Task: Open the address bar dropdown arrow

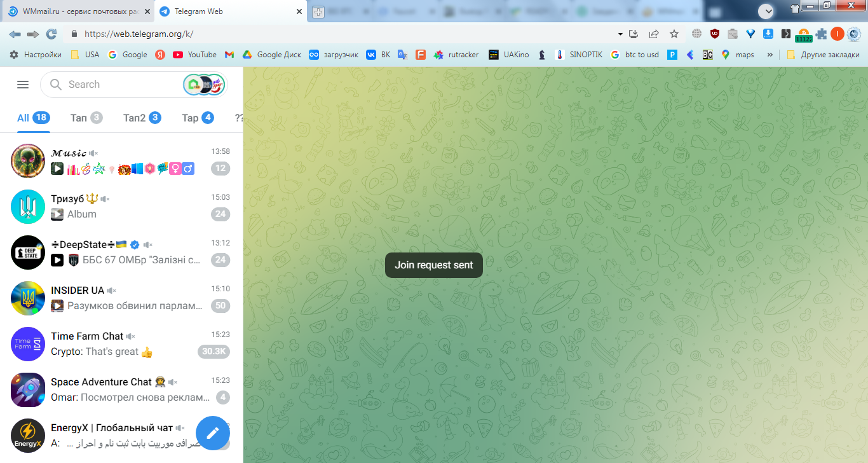Action: (620, 34)
